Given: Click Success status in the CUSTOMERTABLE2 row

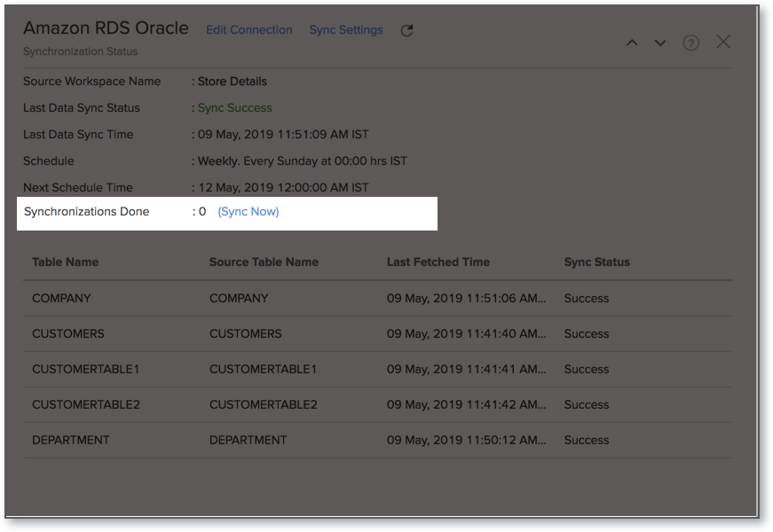Looking at the screenshot, I should tap(586, 405).
